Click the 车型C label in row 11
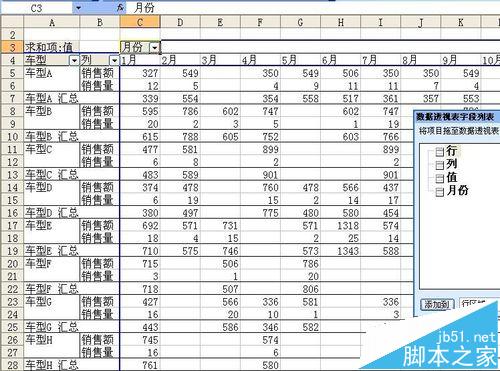The width and height of the screenshot is (500, 371). click(x=39, y=149)
